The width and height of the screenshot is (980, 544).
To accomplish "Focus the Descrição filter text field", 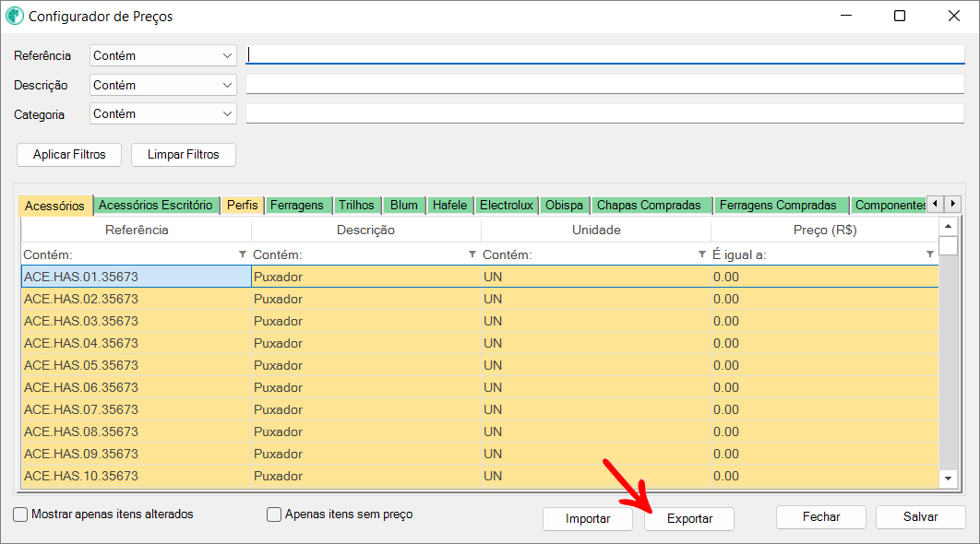I will coord(604,85).
